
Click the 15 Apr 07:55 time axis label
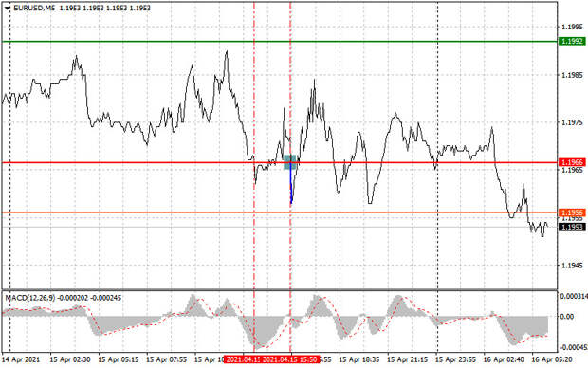167,359
